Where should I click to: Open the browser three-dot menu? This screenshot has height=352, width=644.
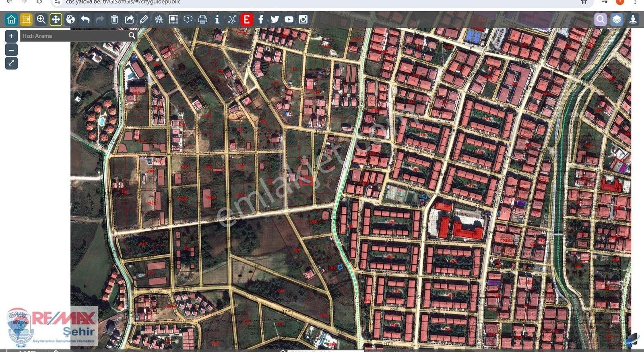pos(635,2)
